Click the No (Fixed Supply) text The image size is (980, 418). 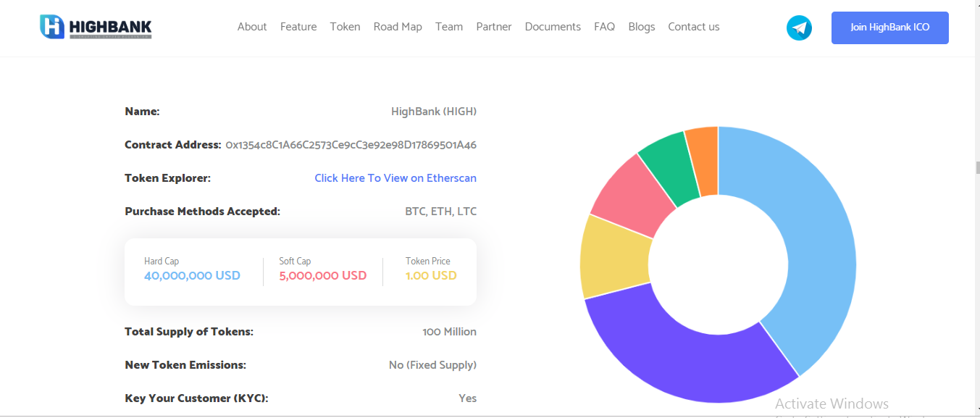point(432,365)
